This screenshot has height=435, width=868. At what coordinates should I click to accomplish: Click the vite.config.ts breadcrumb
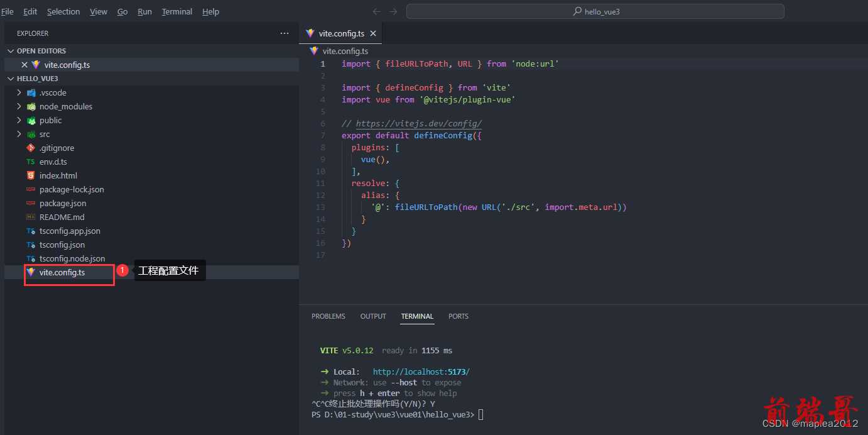(345, 51)
